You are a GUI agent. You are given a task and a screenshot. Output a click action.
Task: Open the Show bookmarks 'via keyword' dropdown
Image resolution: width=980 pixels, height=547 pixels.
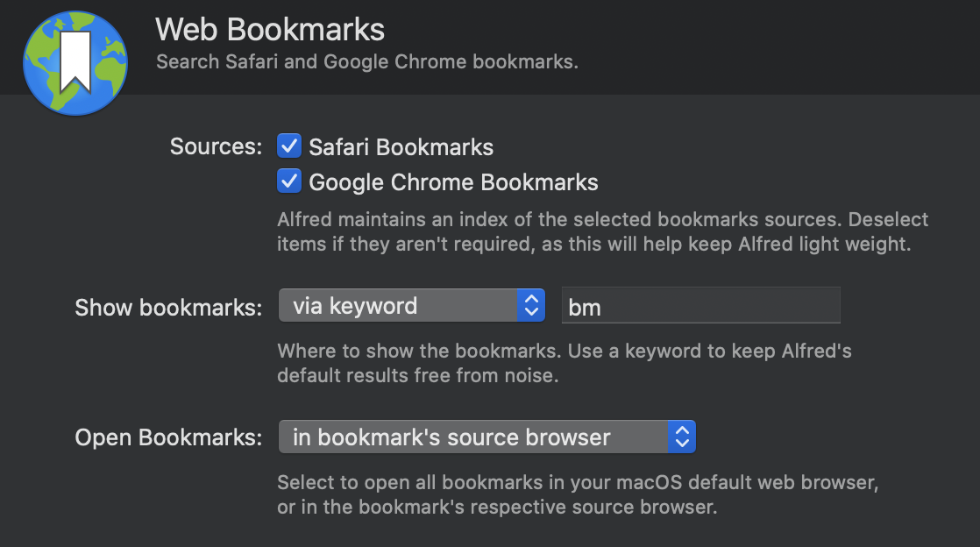pos(399,306)
